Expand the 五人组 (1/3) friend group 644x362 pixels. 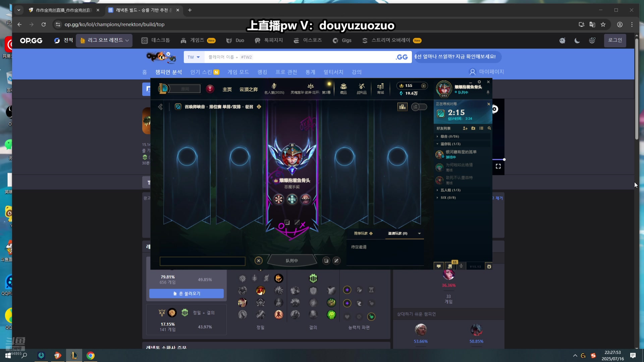tap(462, 190)
